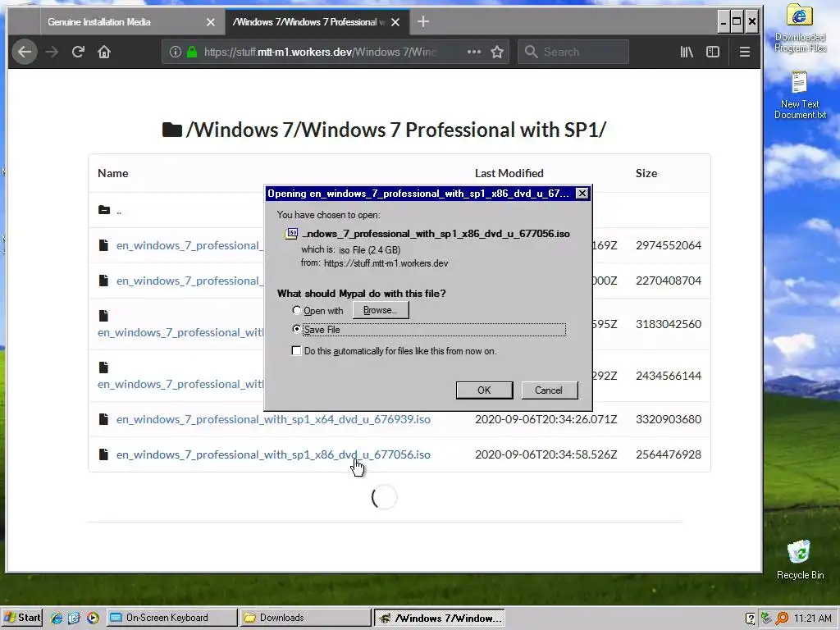Open the x86_dvd_u_677056.iso link
Screen dimensions: 840x630
[x=273, y=454]
